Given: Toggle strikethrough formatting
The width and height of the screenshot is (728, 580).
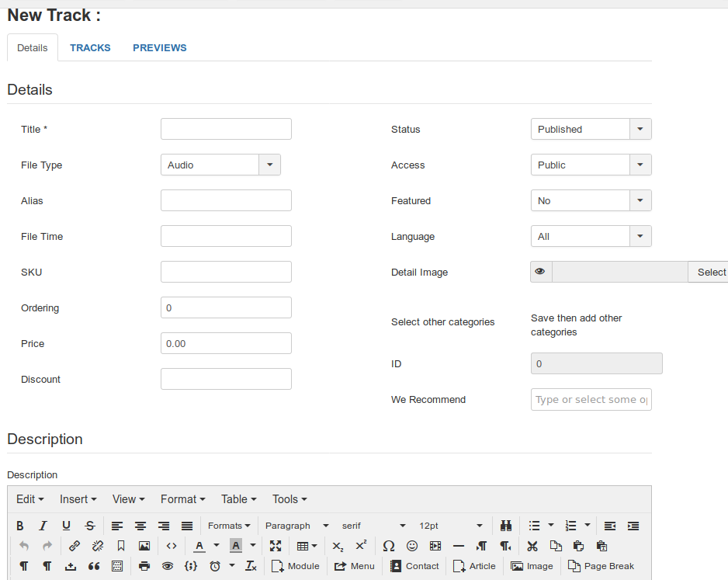Looking at the screenshot, I should pyautogui.click(x=89, y=526).
